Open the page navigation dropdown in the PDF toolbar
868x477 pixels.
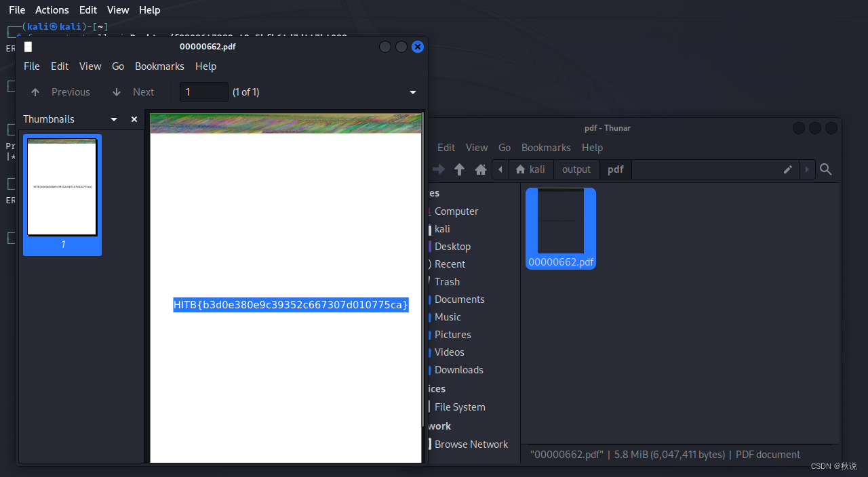(x=412, y=92)
